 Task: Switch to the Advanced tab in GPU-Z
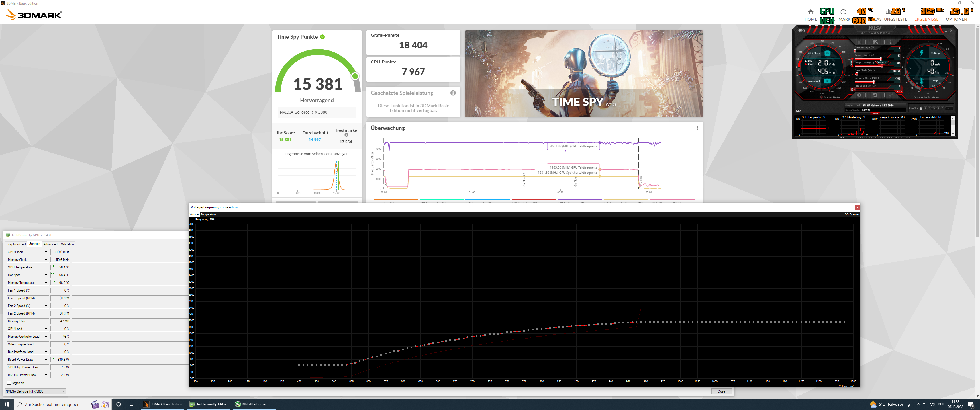(50, 244)
